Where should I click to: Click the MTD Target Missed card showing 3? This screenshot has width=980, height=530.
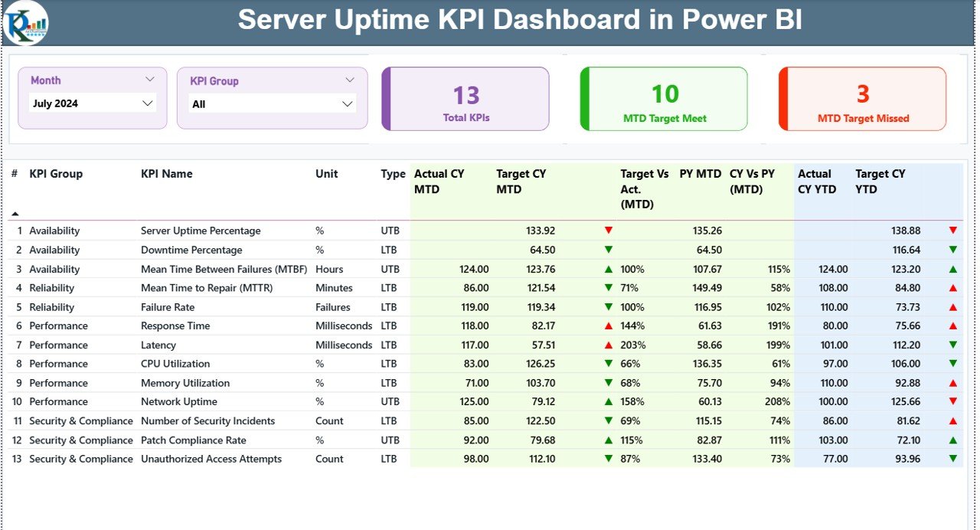[862, 98]
